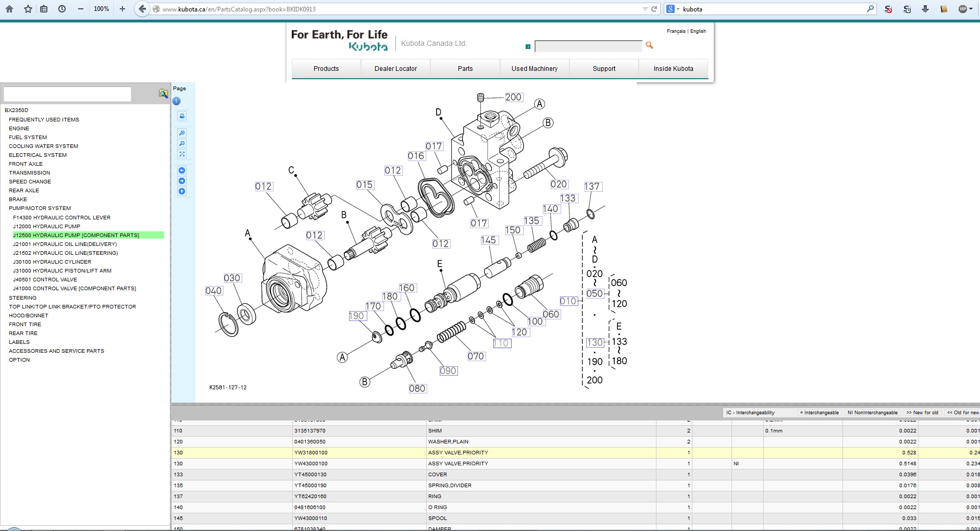
Task: Expand HOOD/BONNET category
Action: click(28, 316)
